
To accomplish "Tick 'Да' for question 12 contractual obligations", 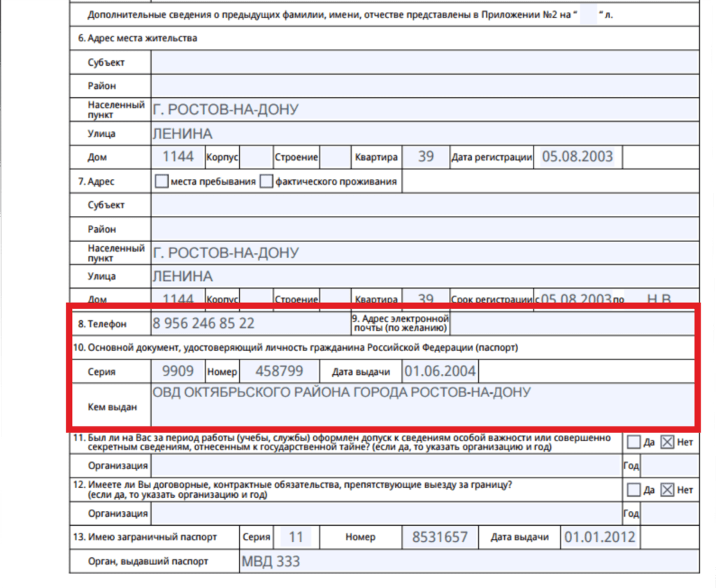I will pyautogui.click(x=633, y=490).
